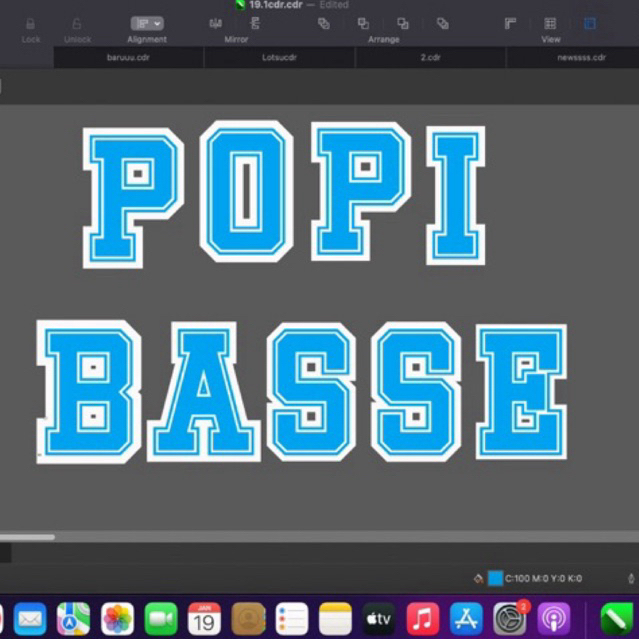Open the Alignment dropdown

(147, 23)
